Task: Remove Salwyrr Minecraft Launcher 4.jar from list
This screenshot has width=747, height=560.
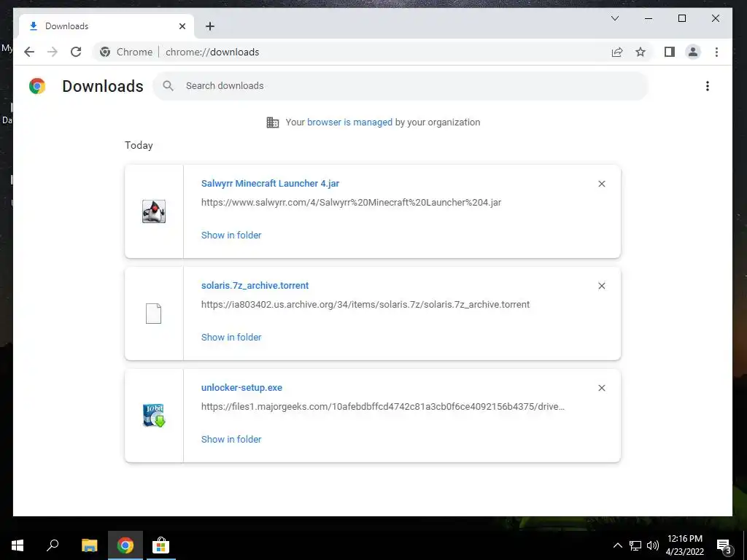Action: click(x=602, y=184)
